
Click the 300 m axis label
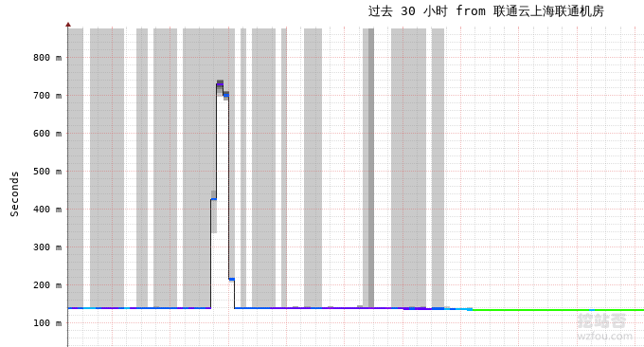tap(47, 247)
